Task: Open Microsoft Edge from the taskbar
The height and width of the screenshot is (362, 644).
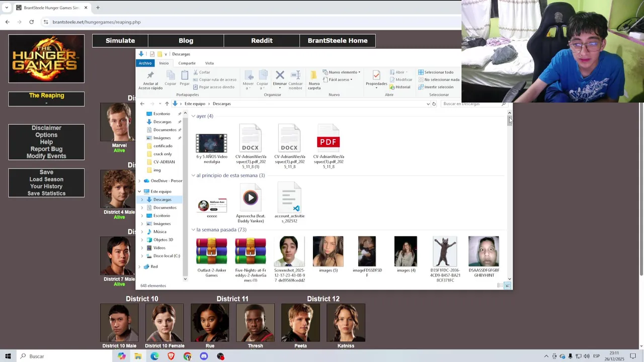Action: (154, 356)
